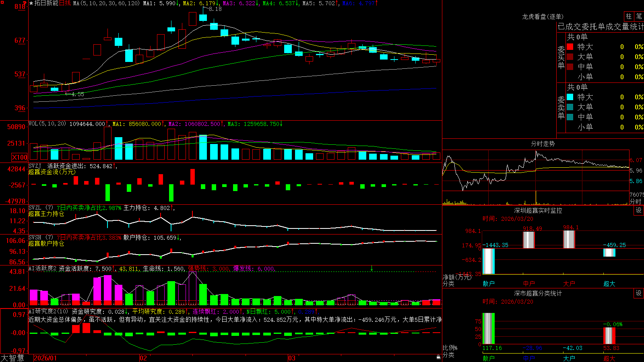
Task: Click the 深圳超赢实时监控 title
Action: pyautogui.click(x=538, y=210)
